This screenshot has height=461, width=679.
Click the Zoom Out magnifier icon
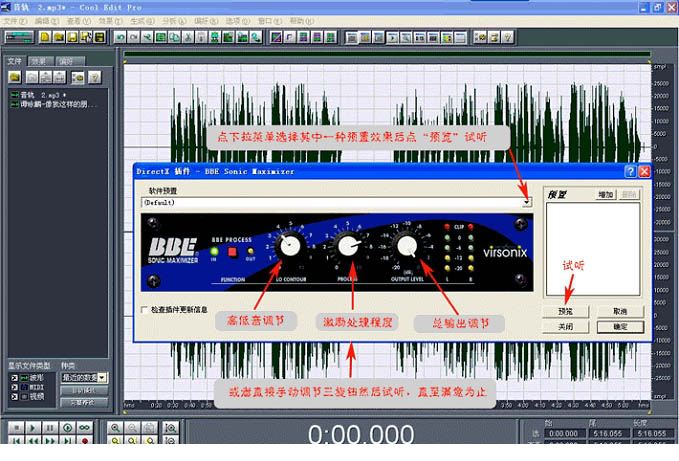coord(132,428)
